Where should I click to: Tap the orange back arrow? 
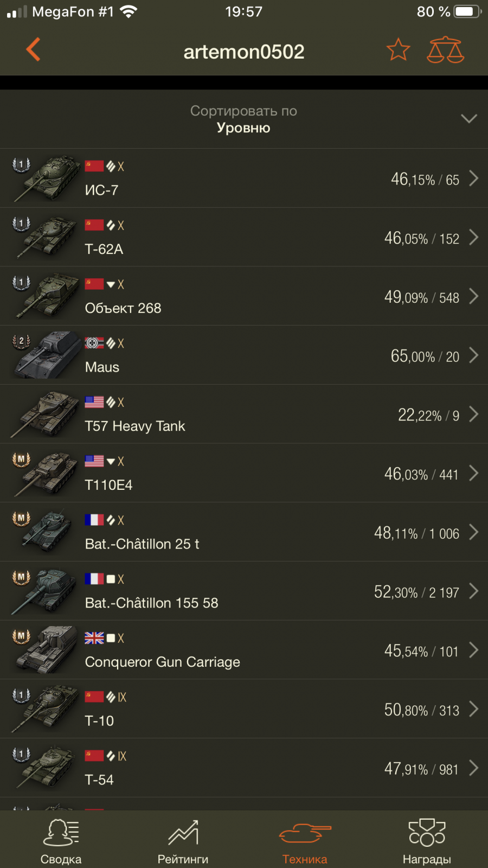[34, 50]
